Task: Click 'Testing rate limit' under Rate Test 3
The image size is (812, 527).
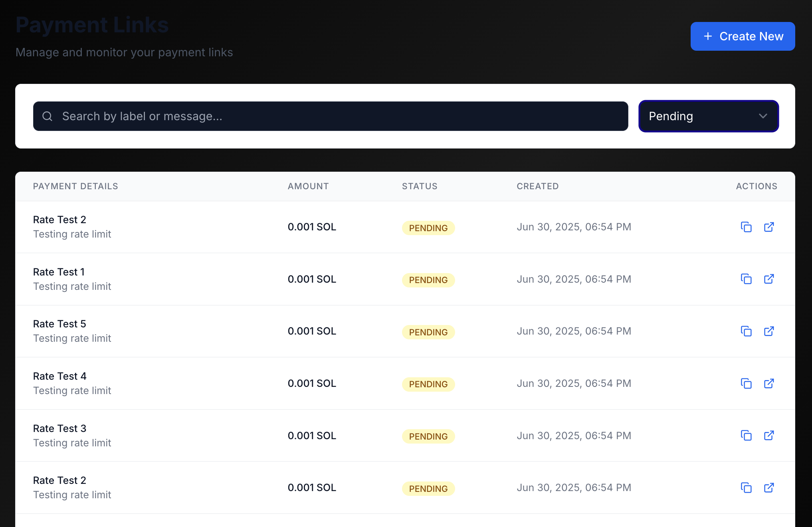Action: click(72, 443)
